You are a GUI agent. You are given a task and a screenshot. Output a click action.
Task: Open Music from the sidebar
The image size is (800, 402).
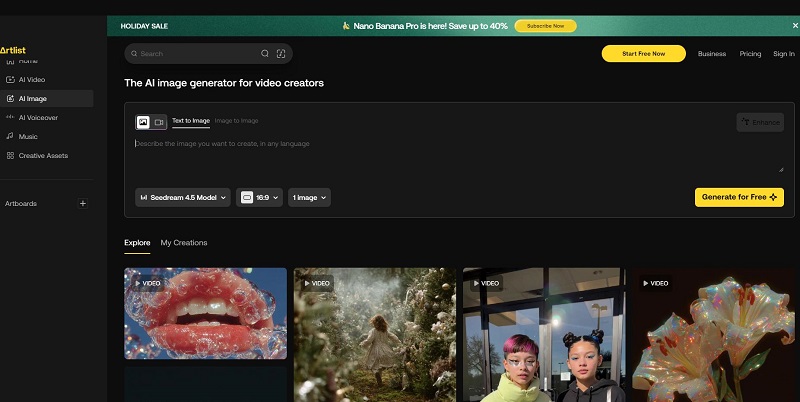click(x=28, y=136)
